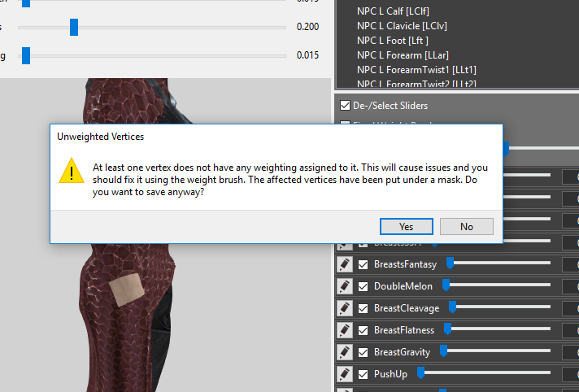
Task: Decline saving with the No button
Action: 467,226
